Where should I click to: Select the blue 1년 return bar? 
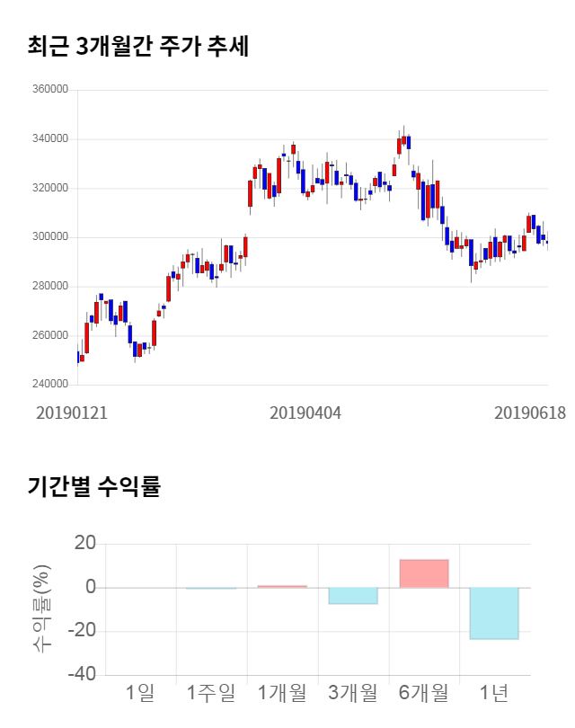coord(494,613)
